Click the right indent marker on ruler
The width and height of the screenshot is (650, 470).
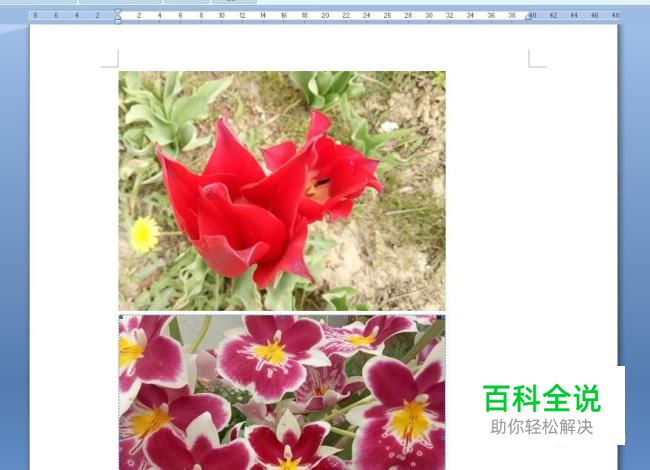(528, 17)
